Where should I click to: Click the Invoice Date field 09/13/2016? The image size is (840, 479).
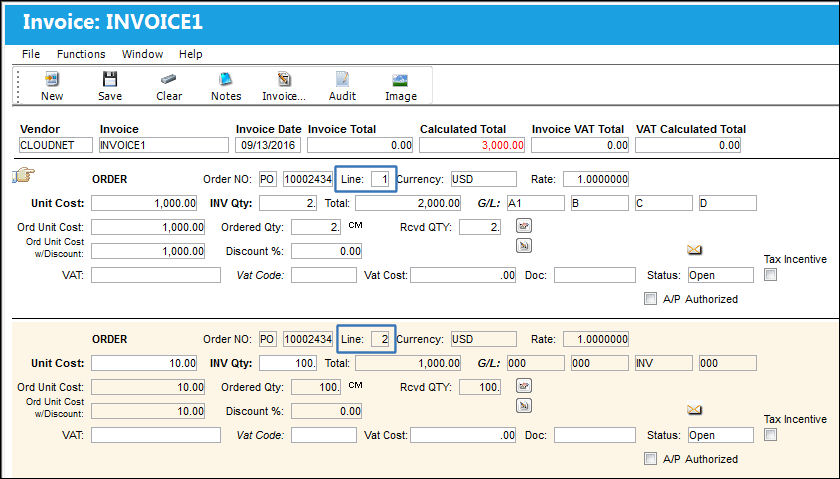coord(268,145)
